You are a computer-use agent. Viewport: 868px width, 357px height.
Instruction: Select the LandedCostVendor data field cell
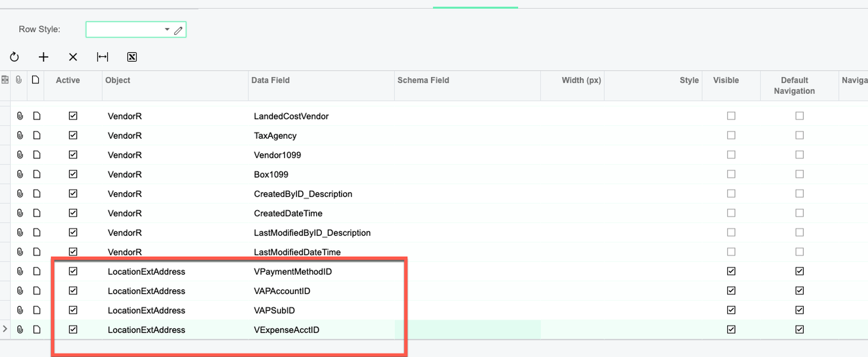pyautogui.click(x=321, y=116)
